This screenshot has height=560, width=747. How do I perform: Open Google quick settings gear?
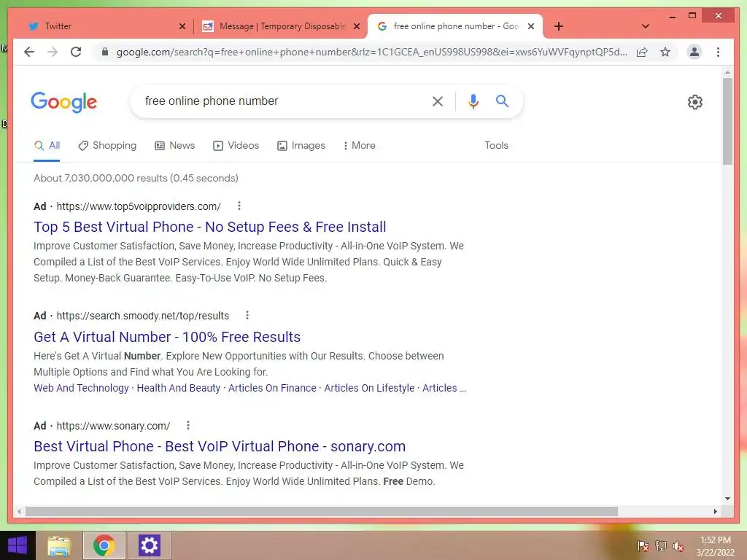point(694,102)
